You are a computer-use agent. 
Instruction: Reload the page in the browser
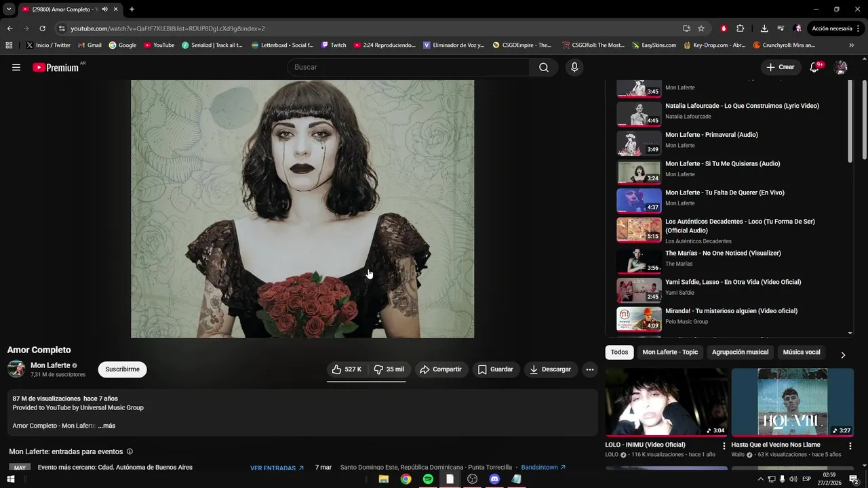tap(42, 28)
